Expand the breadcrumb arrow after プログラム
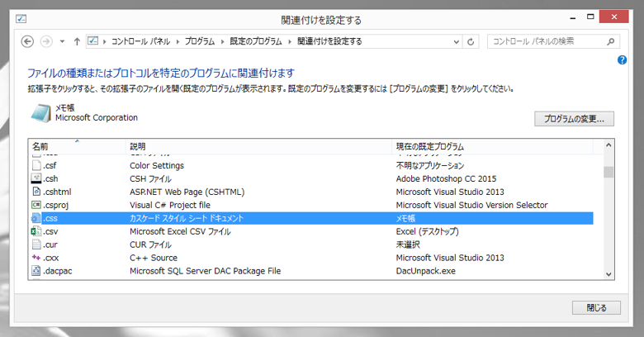The width and height of the screenshot is (644, 337). (222, 41)
